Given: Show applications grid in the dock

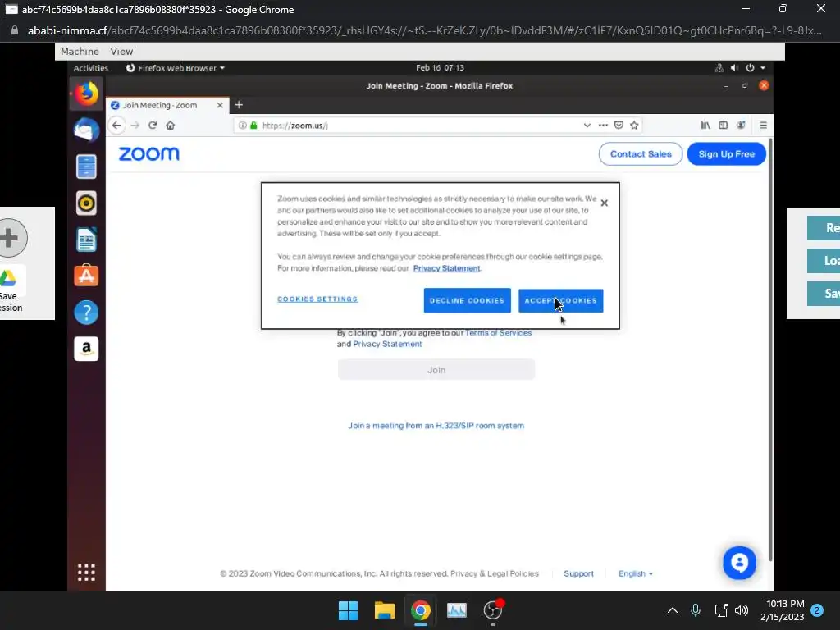Looking at the screenshot, I should tap(86, 572).
